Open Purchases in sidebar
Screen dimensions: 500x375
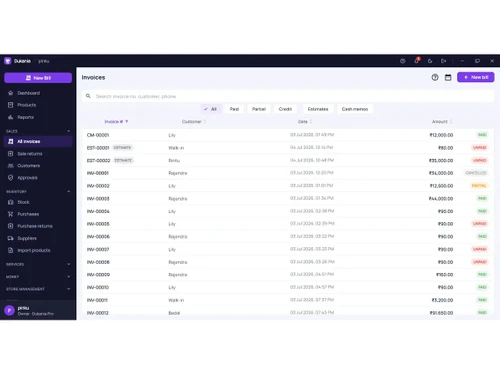[x=38, y=214]
